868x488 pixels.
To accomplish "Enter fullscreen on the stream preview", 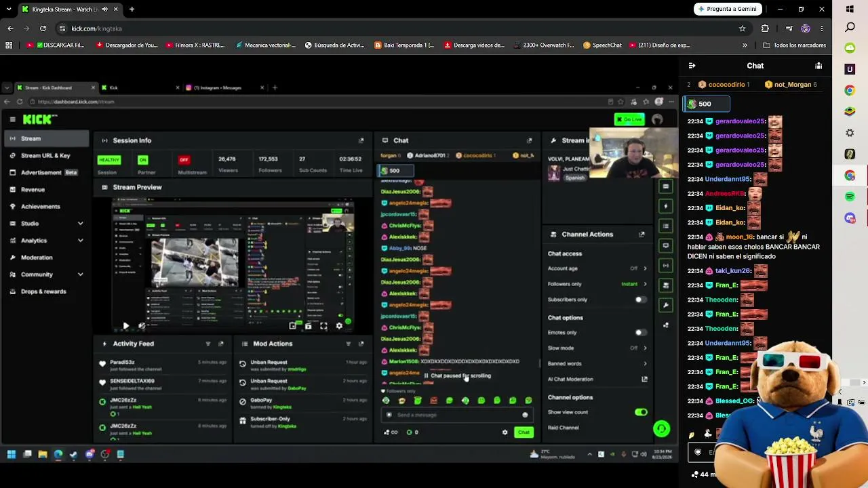I will pyautogui.click(x=323, y=326).
